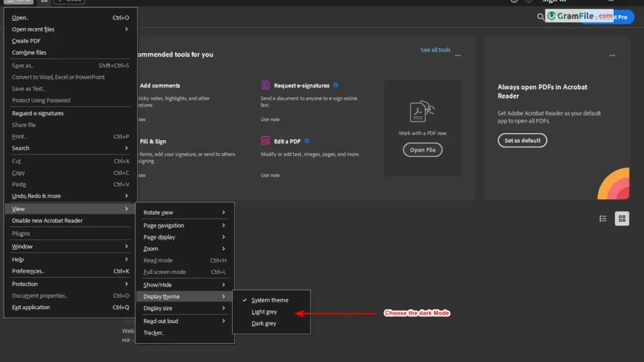The image size is (644, 362).
Task: Expand the Window submenu
Action: 70,246
